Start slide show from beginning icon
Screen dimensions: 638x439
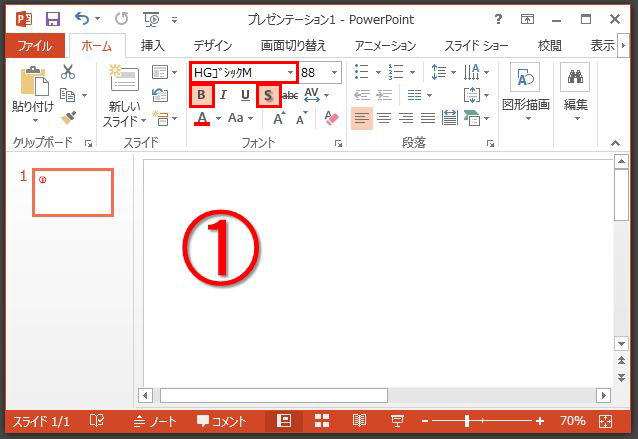coord(151,19)
